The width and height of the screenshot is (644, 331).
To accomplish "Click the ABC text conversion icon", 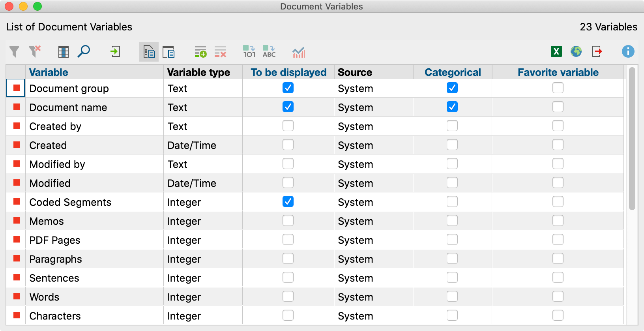I will (x=269, y=52).
